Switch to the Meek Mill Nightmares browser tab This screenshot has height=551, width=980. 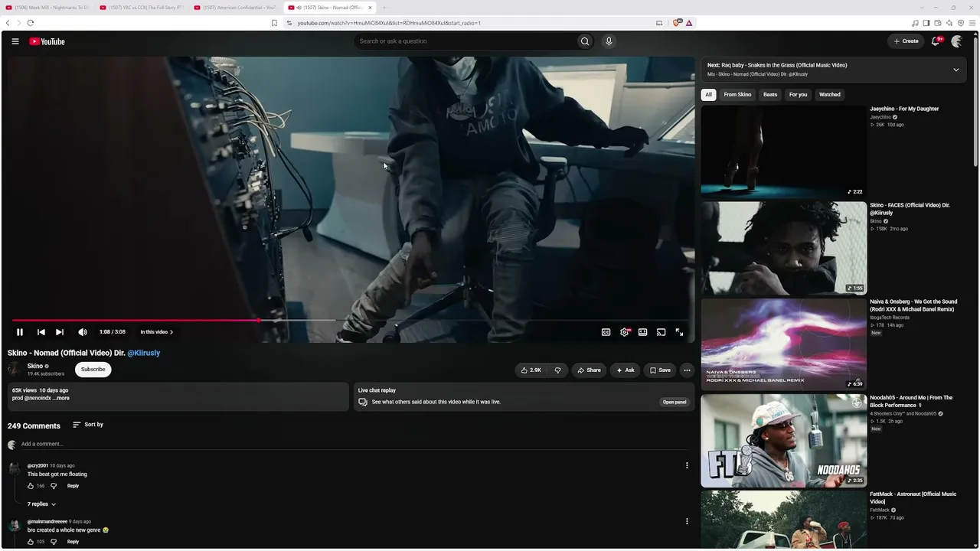click(x=47, y=8)
